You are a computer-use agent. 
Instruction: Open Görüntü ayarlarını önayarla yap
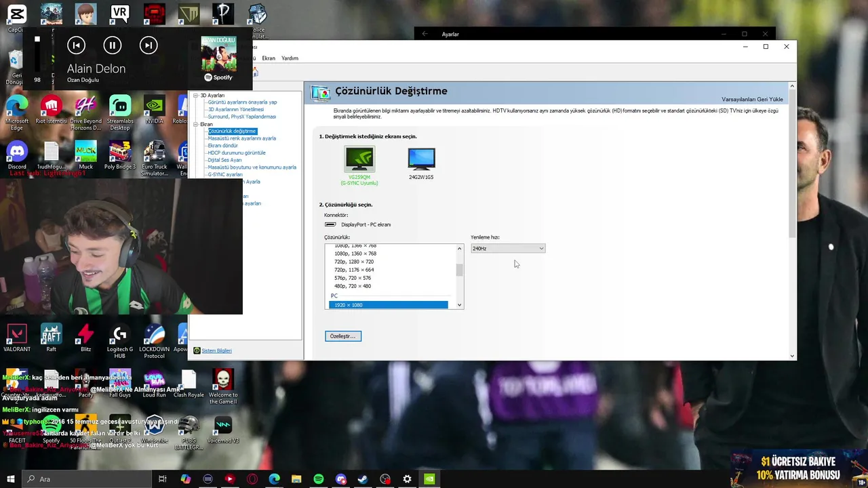coord(242,102)
